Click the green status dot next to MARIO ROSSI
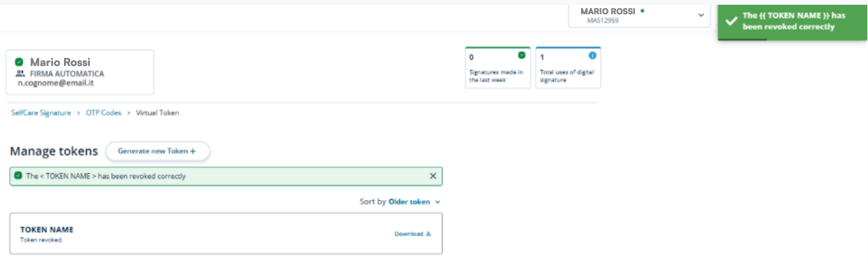The width and height of the screenshot is (868, 264). 642,11
